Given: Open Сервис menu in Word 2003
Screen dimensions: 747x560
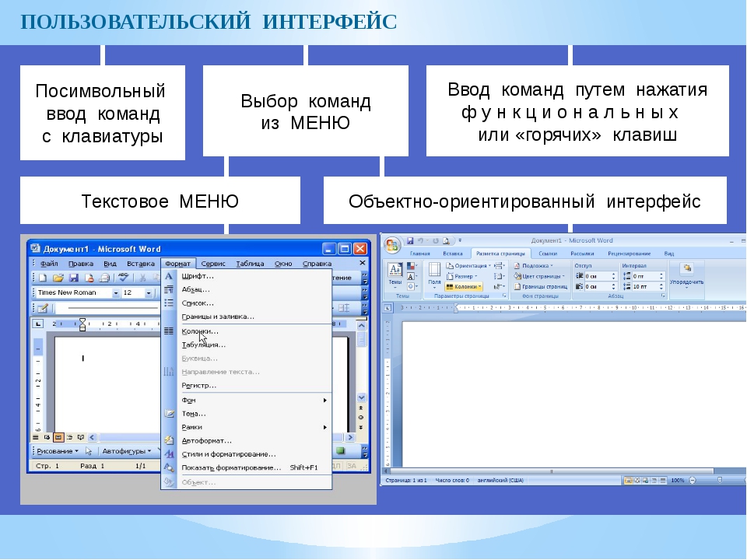Looking at the screenshot, I should coord(213,264).
